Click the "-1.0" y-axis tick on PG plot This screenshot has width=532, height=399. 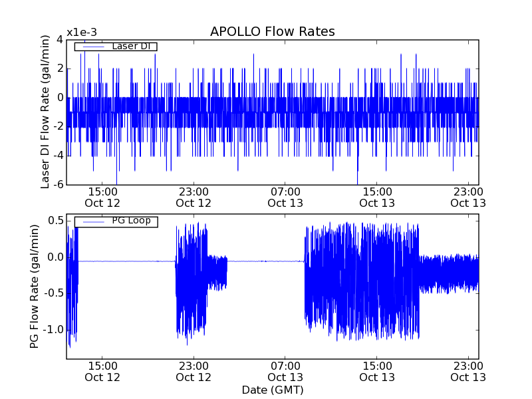point(52,330)
